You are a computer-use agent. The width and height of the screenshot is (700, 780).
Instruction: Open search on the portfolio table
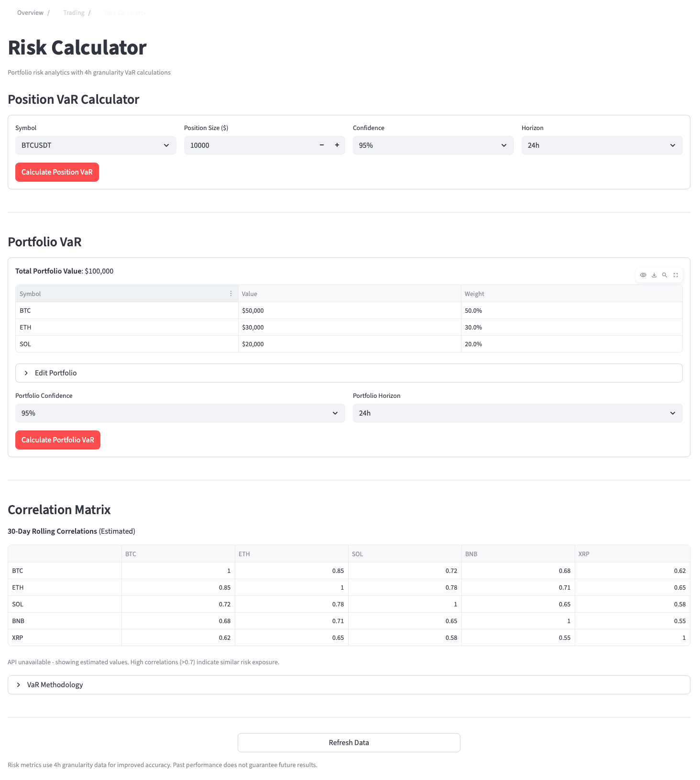(x=665, y=275)
